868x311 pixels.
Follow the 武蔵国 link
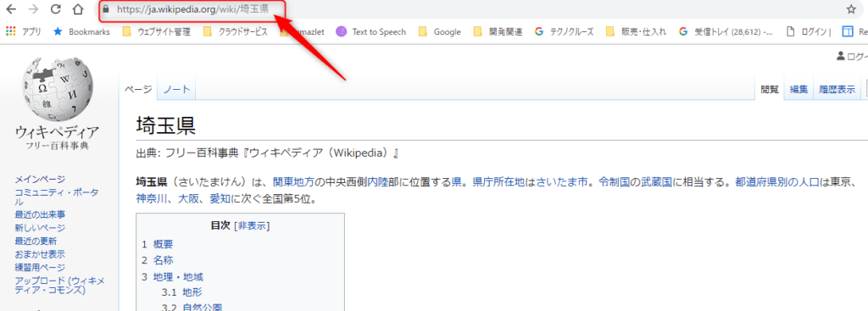(657, 182)
